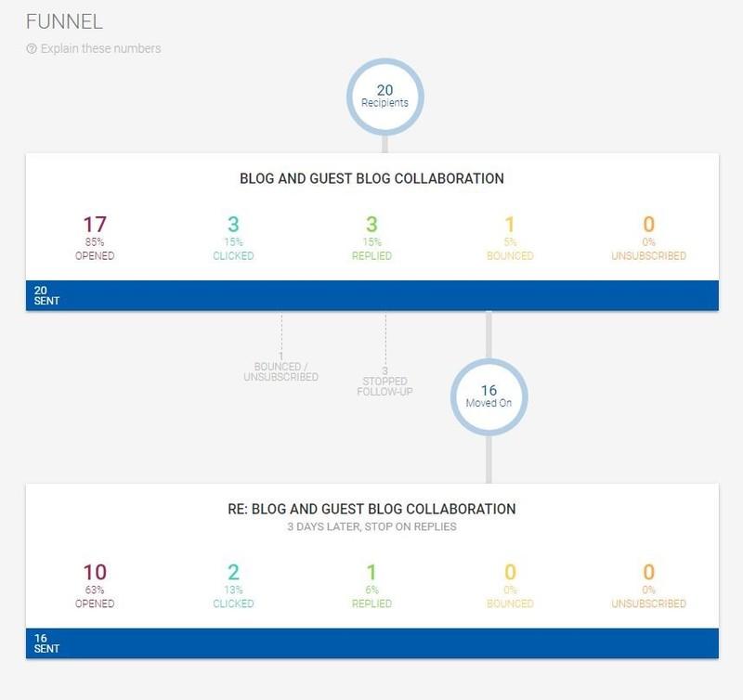Select the first email's 1 Bounced stat
This screenshot has width=743, height=700.
[x=510, y=238]
